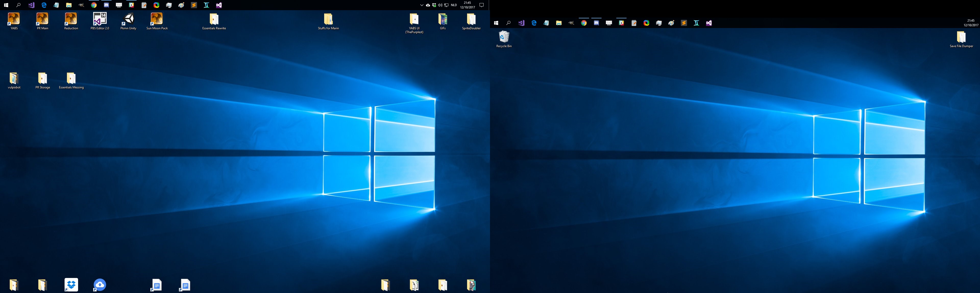Click the network status tray icon
This screenshot has width=980, height=293.
(447, 5)
